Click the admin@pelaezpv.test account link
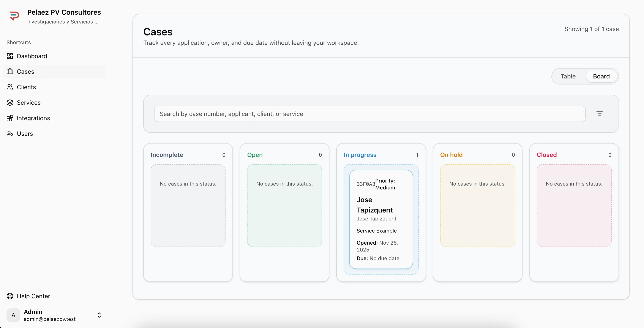Image resolution: width=644 pixels, height=328 pixels. (50, 319)
